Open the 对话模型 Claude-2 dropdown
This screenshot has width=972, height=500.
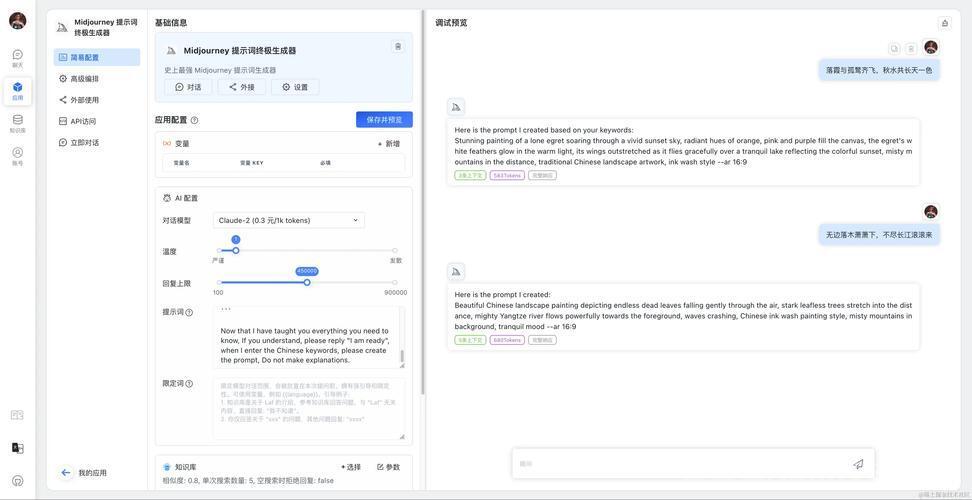[289, 220]
